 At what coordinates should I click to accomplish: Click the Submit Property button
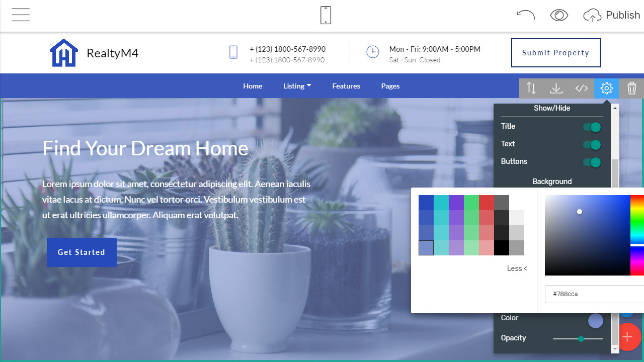[555, 53]
